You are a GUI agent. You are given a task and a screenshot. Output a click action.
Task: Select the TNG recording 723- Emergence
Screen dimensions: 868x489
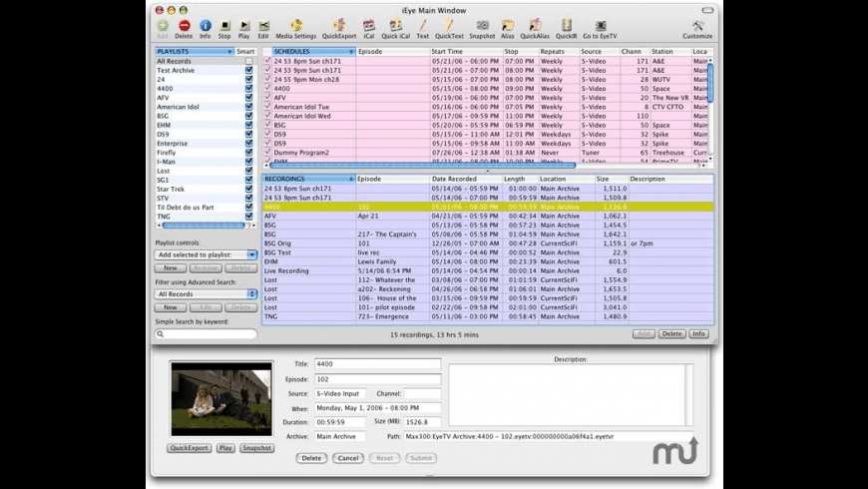coord(488,316)
